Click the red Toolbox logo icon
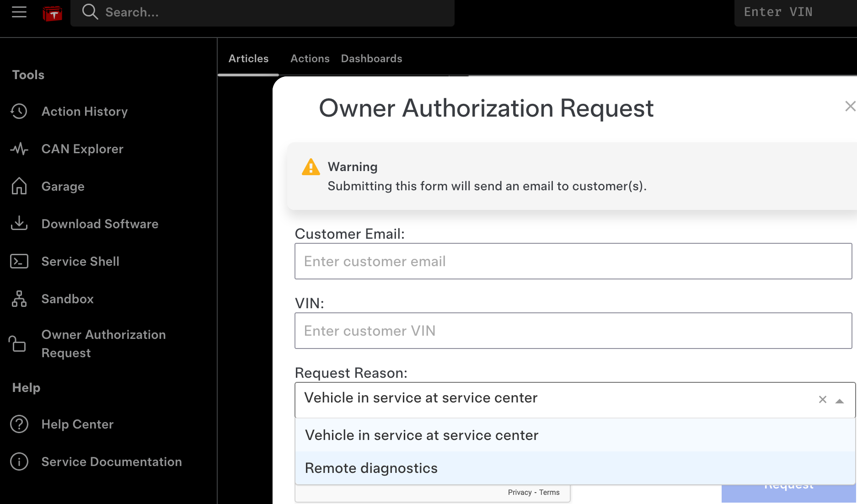Screen dimensions: 857x504 [x=53, y=13]
